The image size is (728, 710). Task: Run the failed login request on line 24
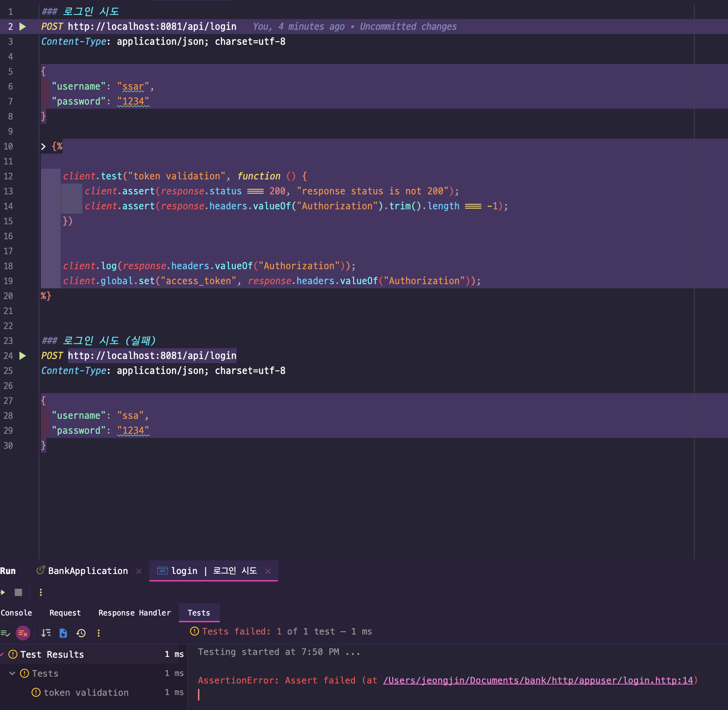[x=22, y=356]
